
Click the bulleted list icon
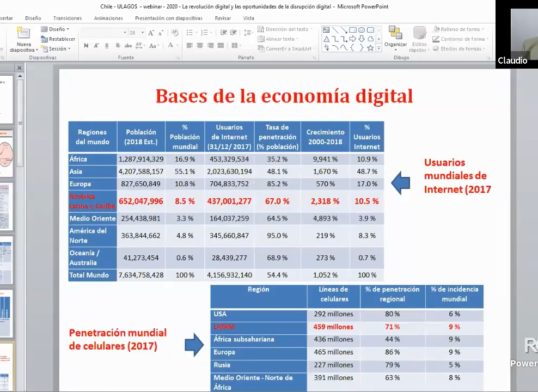tap(190, 33)
